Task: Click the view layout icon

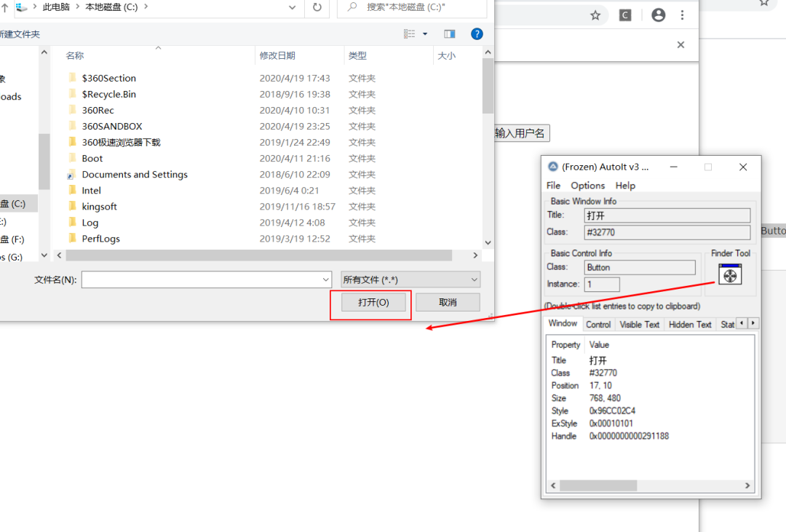Action: (x=410, y=33)
